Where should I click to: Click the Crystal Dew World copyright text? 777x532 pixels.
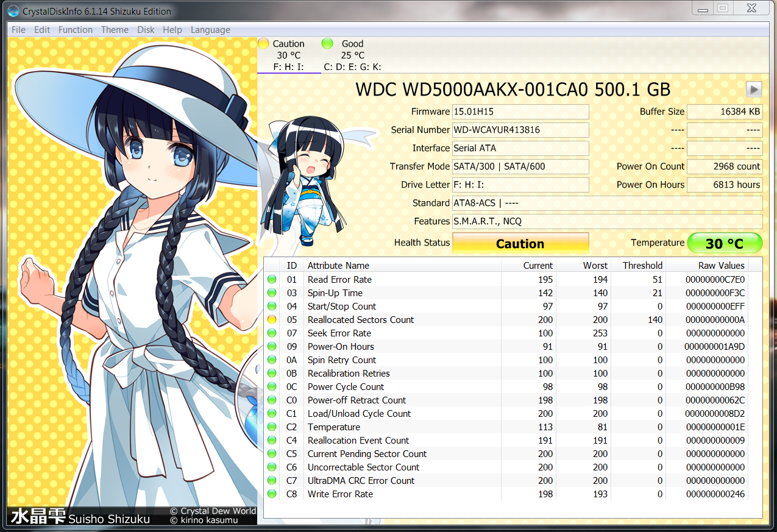pos(213,511)
